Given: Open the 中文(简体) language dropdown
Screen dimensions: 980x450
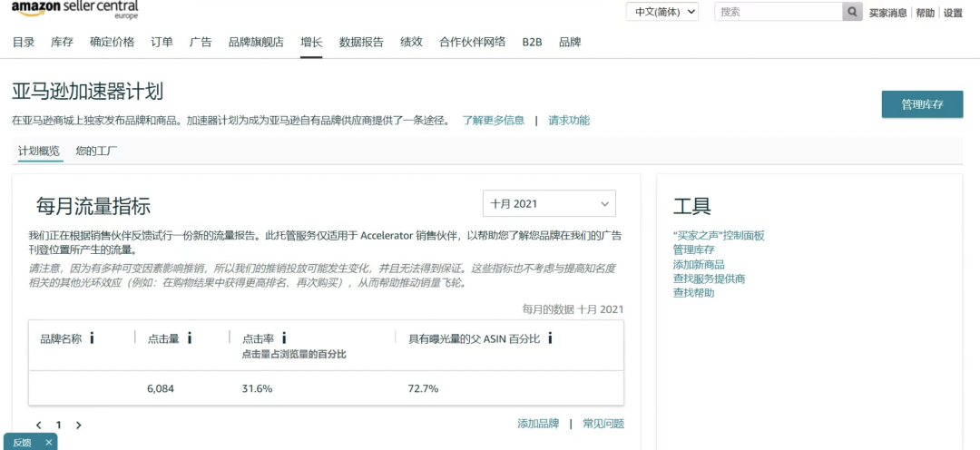Looking at the screenshot, I should click(662, 12).
